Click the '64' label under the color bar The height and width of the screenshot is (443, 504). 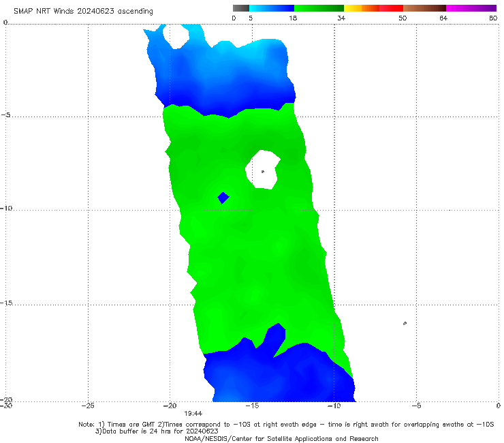tap(443, 18)
